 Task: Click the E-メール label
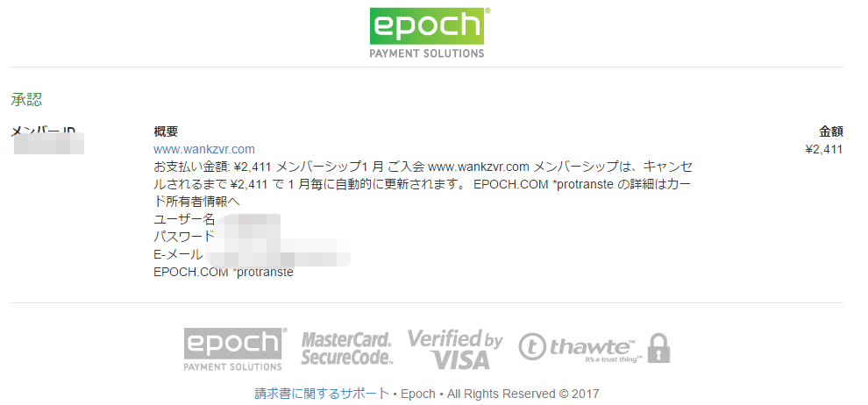[x=179, y=254]
